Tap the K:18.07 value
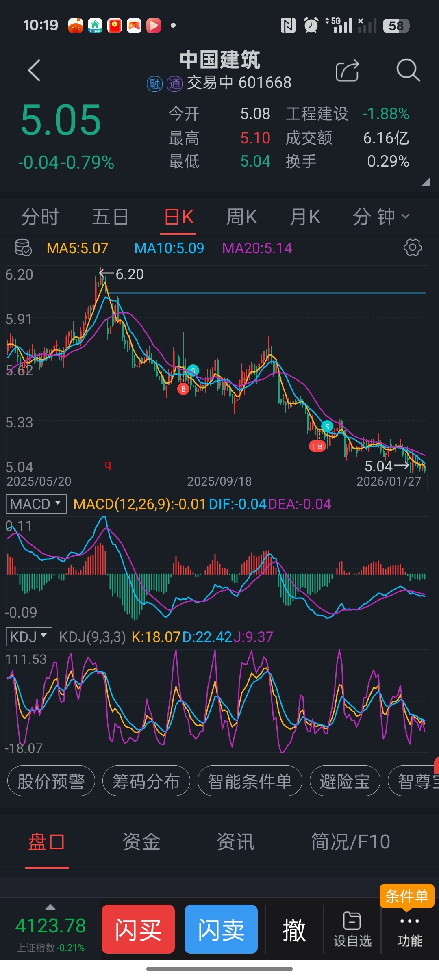The height and width of the screenshot is (980, 439). pos(156,637)
